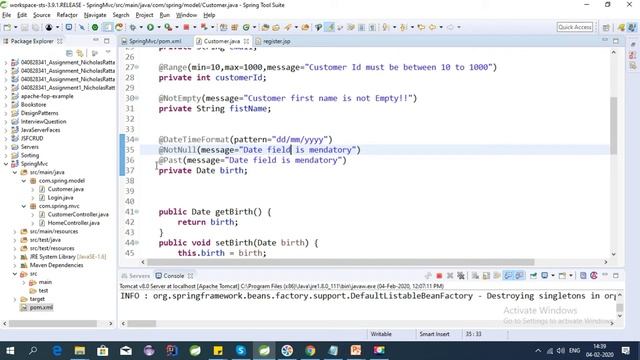This screenshot has width=640, height=360.
Task: Collapse the src/main/java folder node
Action: (x=15, y=172)
